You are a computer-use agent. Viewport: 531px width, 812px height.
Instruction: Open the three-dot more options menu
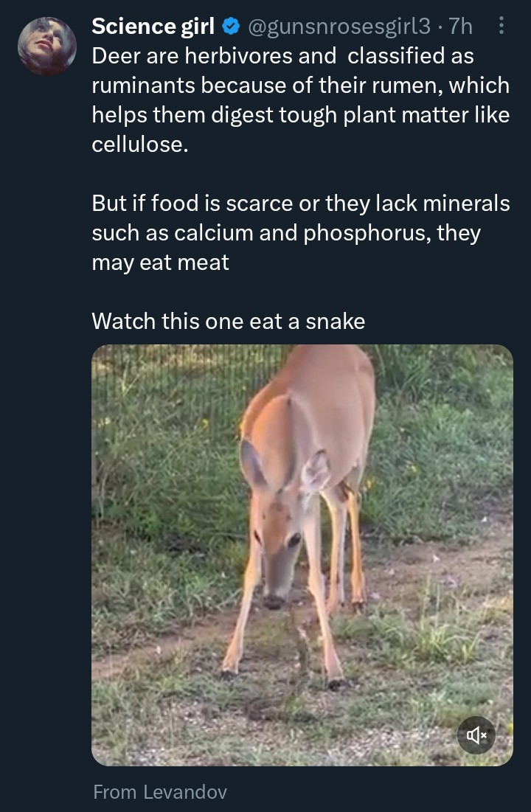(502, 27)
